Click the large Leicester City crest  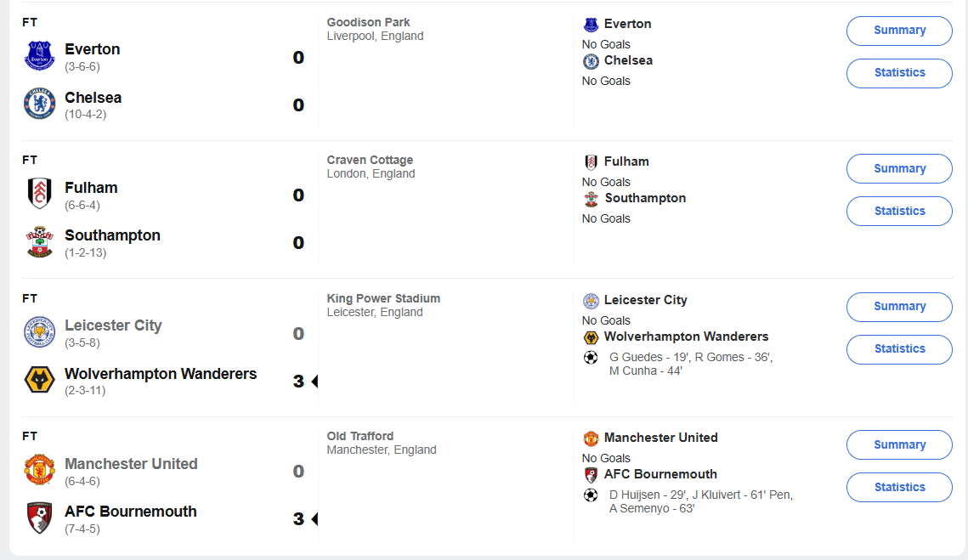(40, 332)
